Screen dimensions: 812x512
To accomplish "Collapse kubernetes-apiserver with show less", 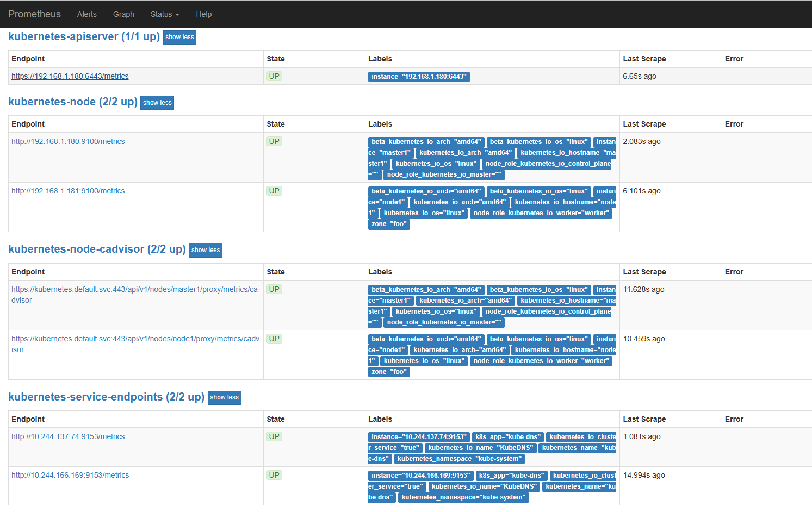I will pos(179,37).
